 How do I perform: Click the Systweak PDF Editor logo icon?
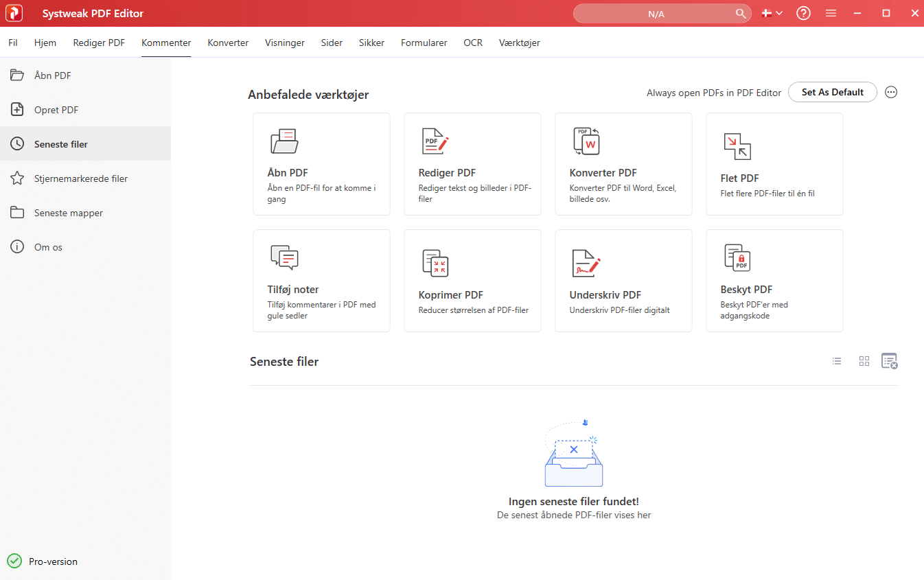pos(14,13)
